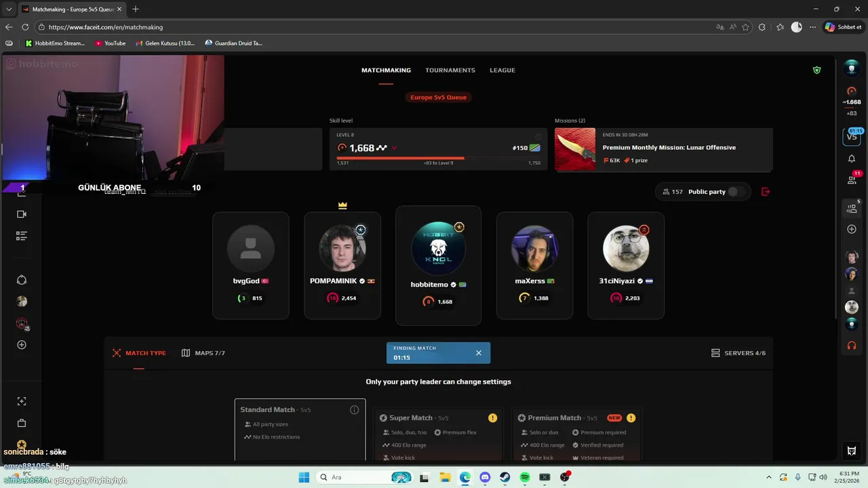The width and height of the screenshot is (868, 488).
Task: Select the Super Match card
Action: (439, 434)
